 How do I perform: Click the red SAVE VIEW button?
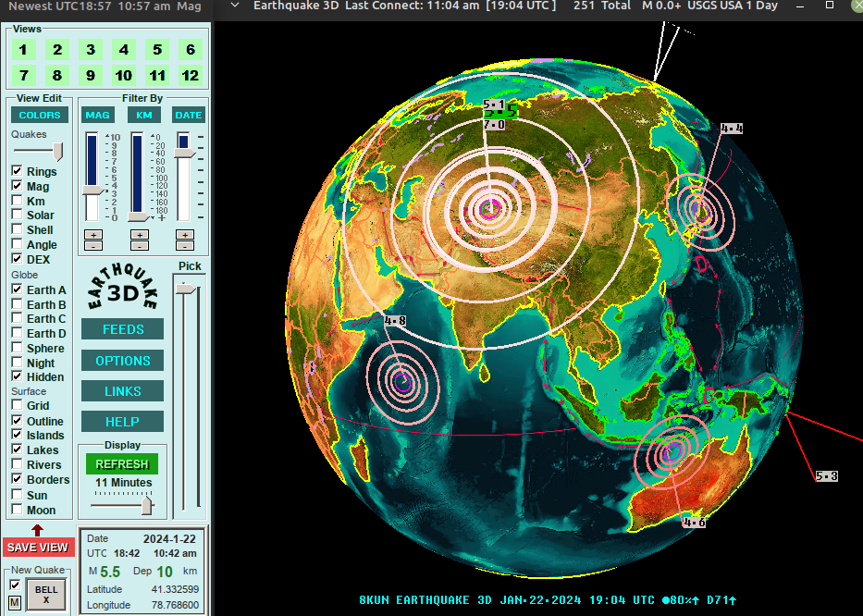pos(38,548)
